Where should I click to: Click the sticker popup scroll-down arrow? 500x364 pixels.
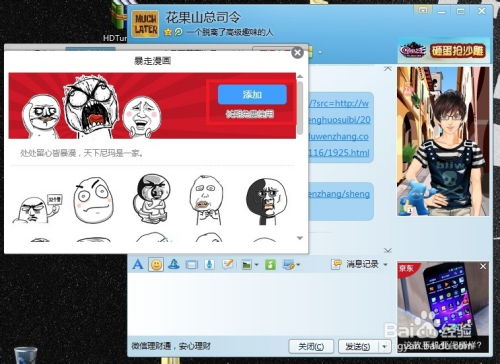[x=300, y=238]
